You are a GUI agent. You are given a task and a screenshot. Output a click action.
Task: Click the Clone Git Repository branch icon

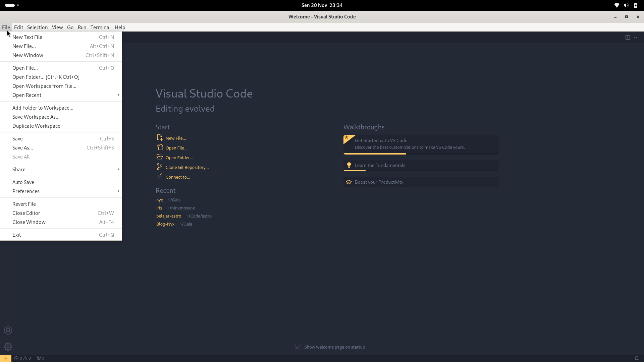click(160, 167)
